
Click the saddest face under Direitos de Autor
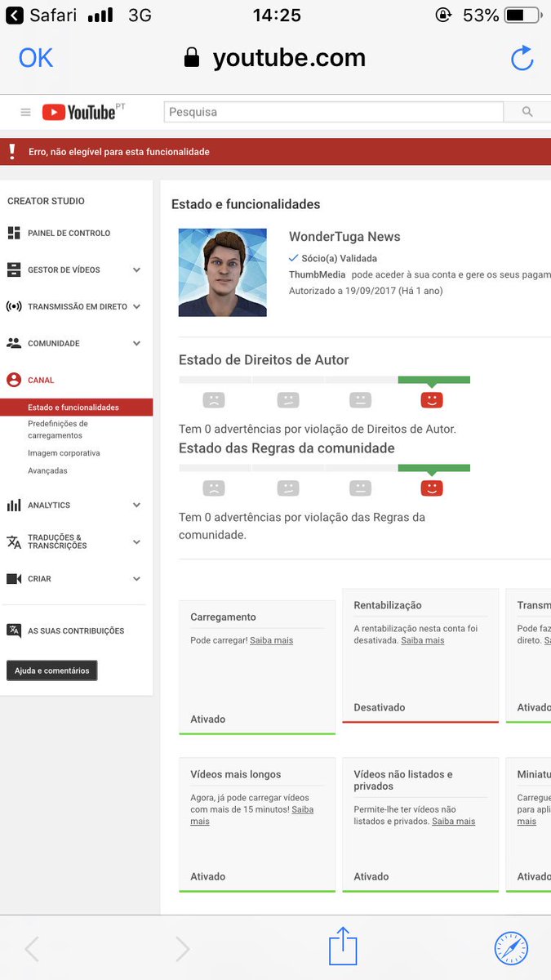214,400
